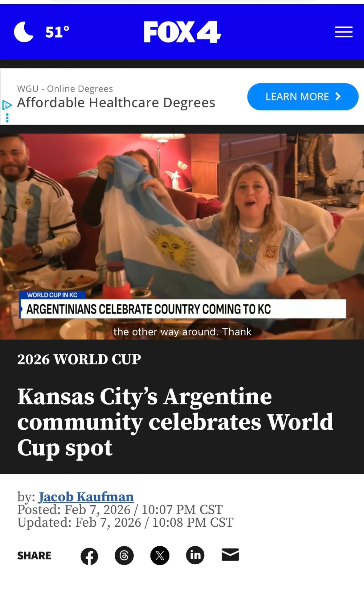The height and width of the screenshot is (592, 364).
Task: Click the chevron arrow on Learn More
Action: [338, 97]
